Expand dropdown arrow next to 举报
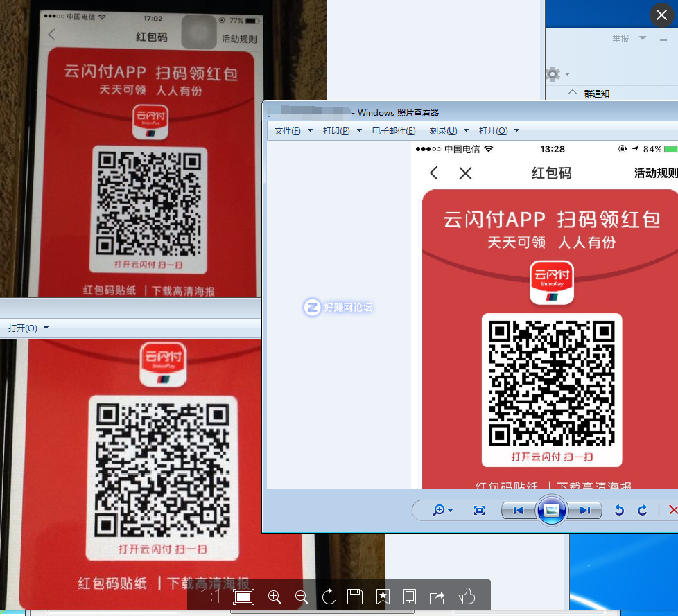The height and width of the screenshot is (616, 678). (x=643, y=38)
